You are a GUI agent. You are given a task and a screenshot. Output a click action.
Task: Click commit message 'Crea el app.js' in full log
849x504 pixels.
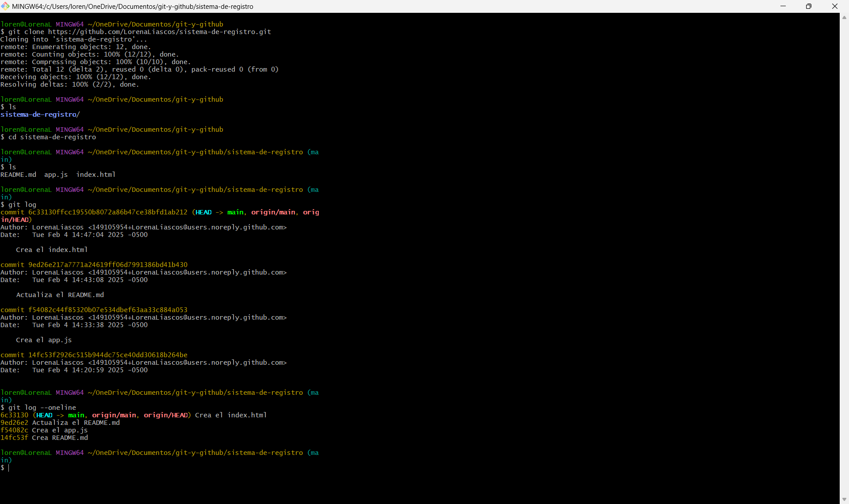44,340
